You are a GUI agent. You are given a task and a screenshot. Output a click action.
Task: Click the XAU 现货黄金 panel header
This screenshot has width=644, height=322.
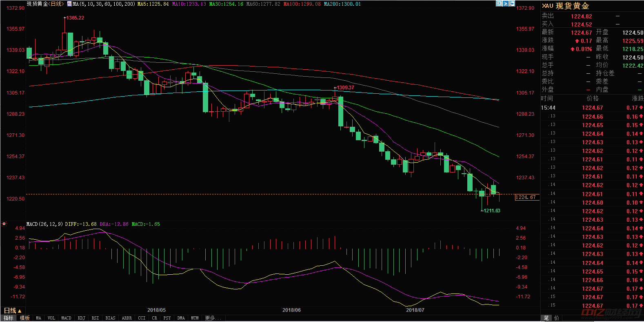point(566,6)
